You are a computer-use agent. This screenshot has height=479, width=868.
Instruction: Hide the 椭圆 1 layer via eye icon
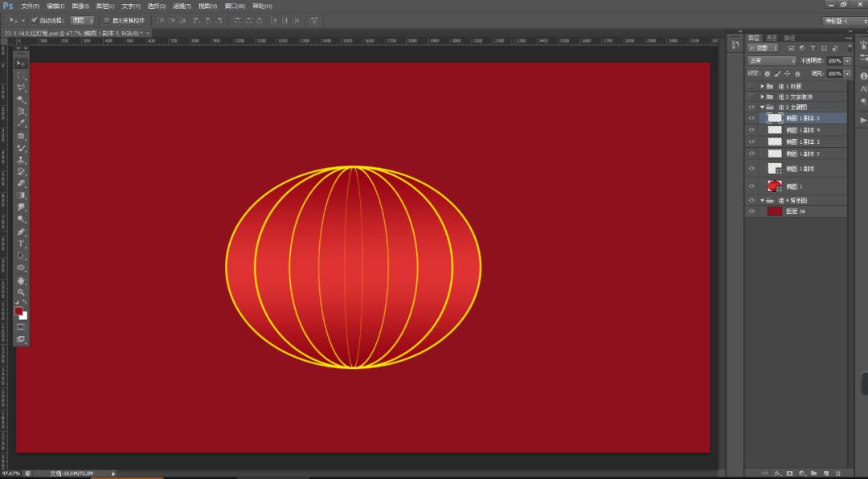coord(751,186)
